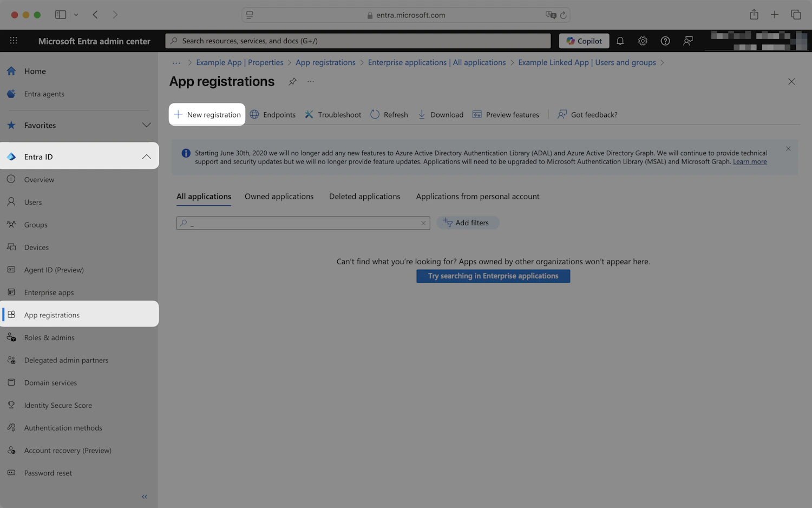The width and height of the screenshot is (812, 508).
Task: Open Endpoints
Action: (273, 115)
